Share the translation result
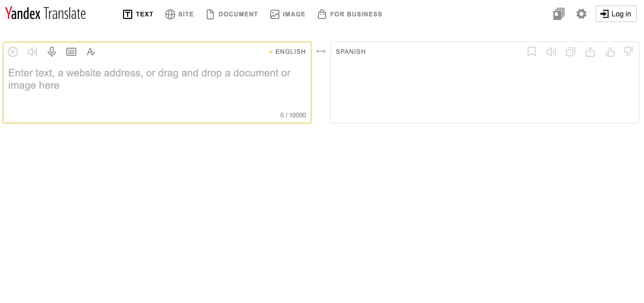This screenshot has height=303, width=644. (590, 52)
